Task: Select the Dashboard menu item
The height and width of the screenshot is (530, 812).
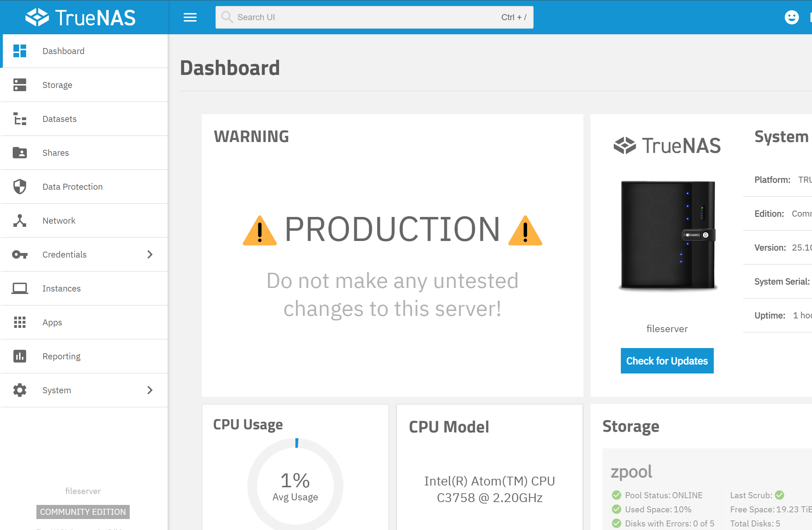Action: pos(84,51)
